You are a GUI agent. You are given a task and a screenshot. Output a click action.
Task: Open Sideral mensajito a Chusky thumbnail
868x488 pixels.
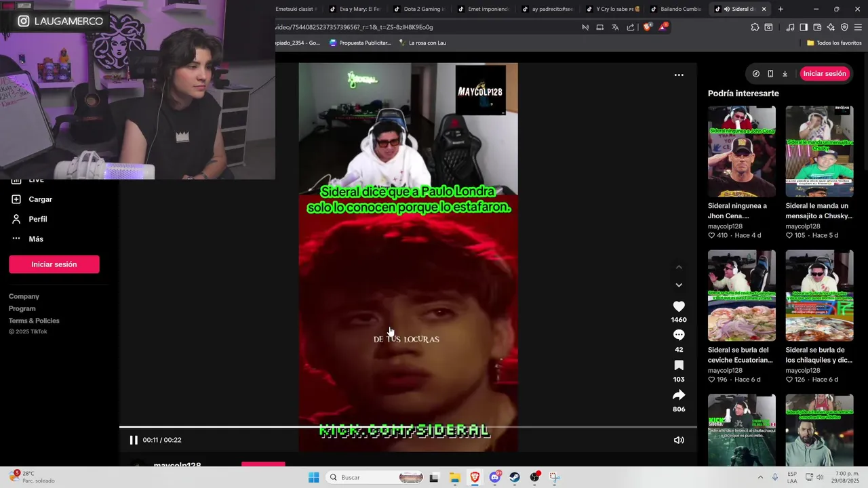click(819, 151)
